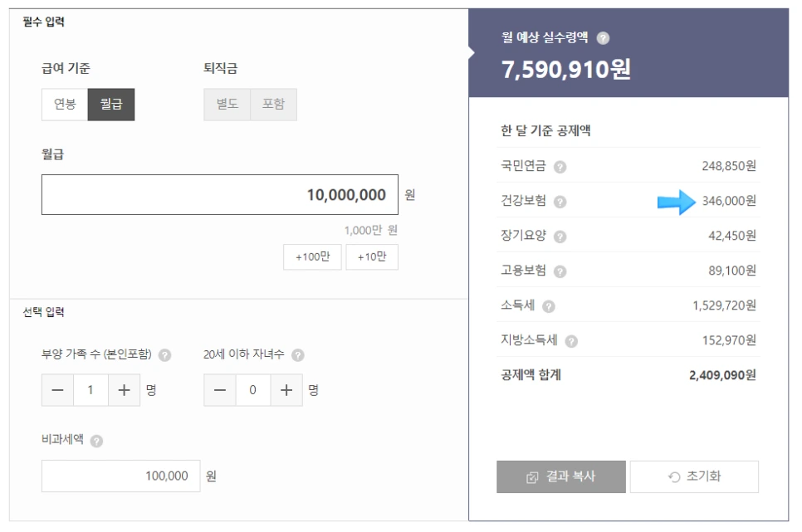This screenshot has width=802, height=532.
Task: Open help icon for 20세 이하 자녀수
Action: pyautogui.click(x=298, y=355)
